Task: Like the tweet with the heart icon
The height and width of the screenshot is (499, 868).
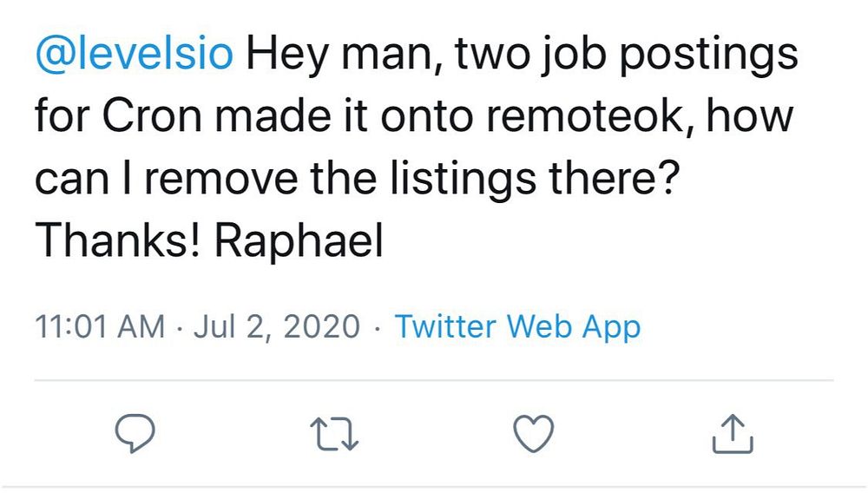Action: 534,434
